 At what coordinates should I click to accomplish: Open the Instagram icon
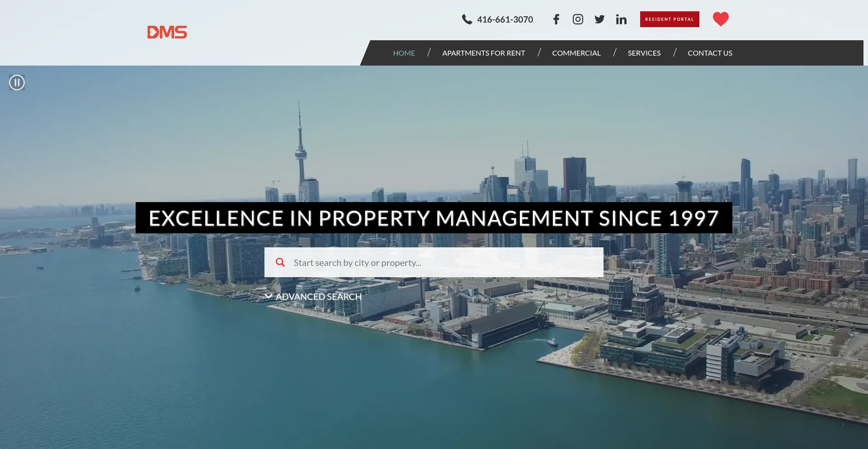[x=577, y=19]
